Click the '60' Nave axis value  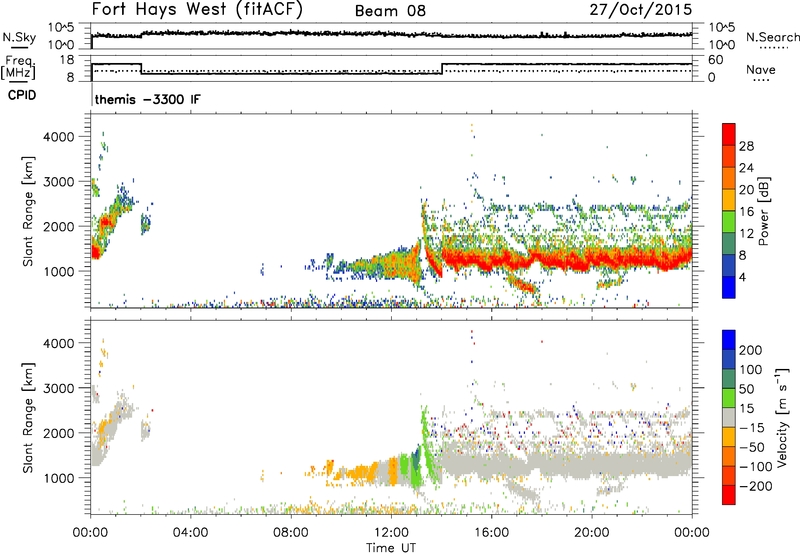pyautogui.click(x=716, y=60)
